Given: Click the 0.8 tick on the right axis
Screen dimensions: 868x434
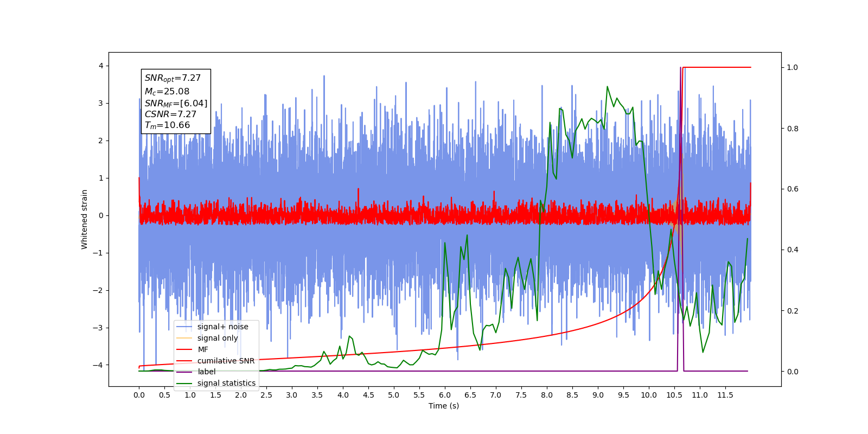Looking at the screenshot, I should (x=793, y=129).
